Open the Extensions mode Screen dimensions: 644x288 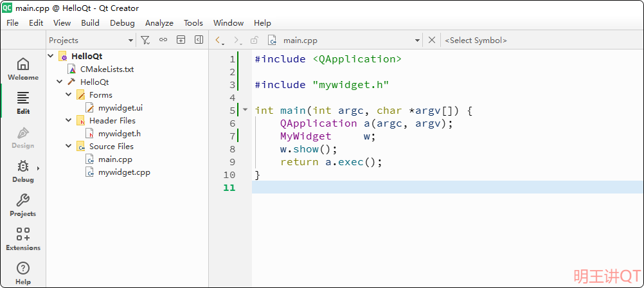[x=22, y=239]
